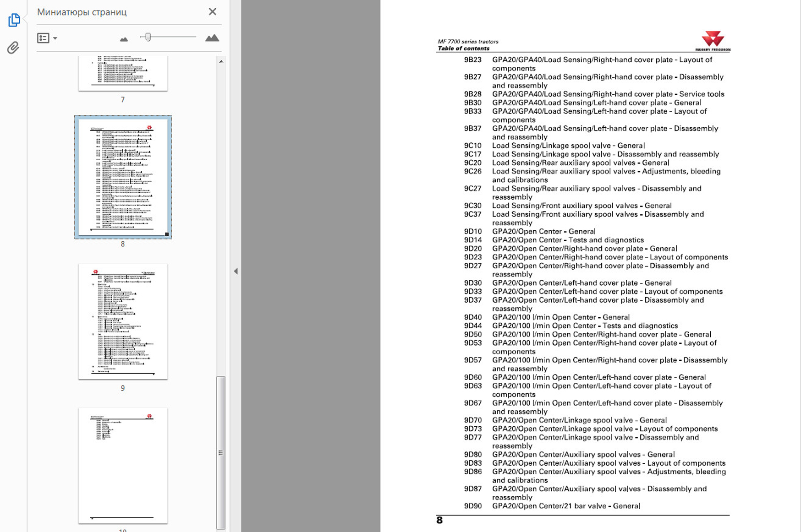This screenshot has height=532, width=801.
Task: Click the thumbnails panel scroll-up arrow
Action: click(x=221, y=61)
